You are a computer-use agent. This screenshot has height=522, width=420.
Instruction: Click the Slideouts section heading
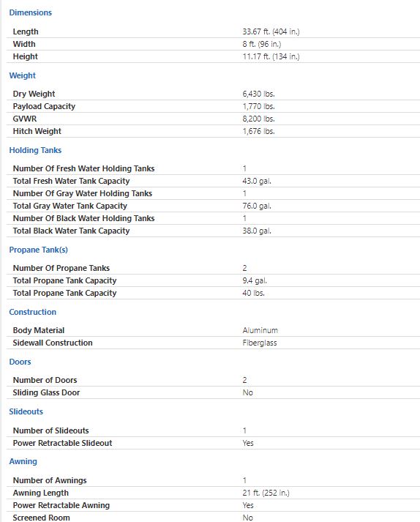[x=26, y=411]
